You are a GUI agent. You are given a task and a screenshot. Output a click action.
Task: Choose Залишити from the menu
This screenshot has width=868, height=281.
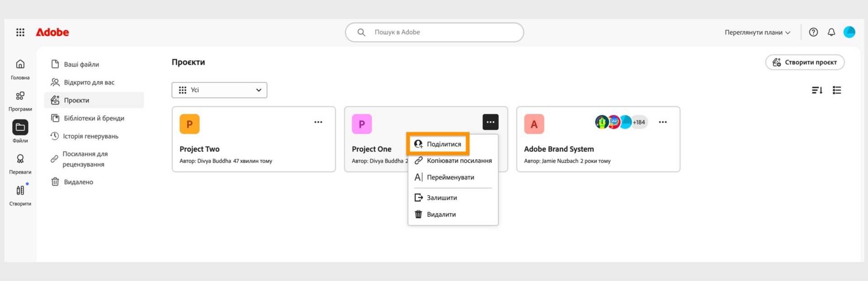(453, 198)
